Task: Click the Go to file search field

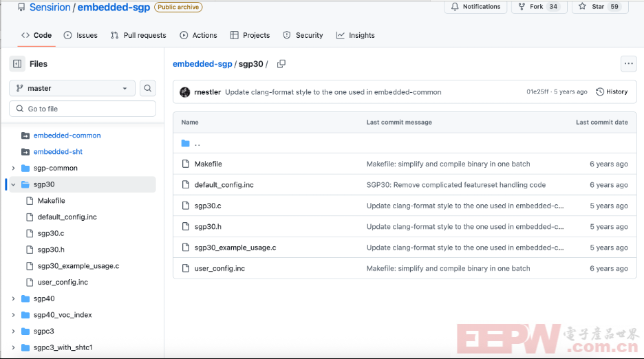Action: [x=83, y=109]
